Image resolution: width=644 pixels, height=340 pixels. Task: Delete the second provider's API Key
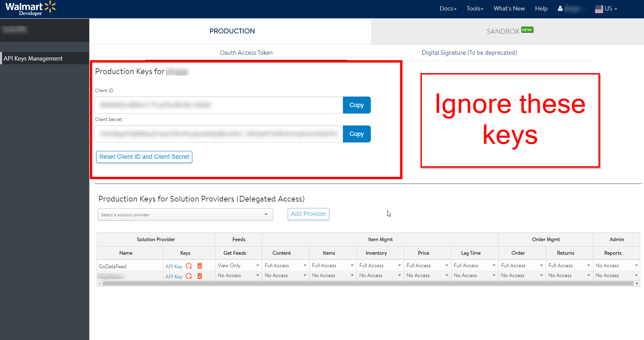click(x=200, y=276)
